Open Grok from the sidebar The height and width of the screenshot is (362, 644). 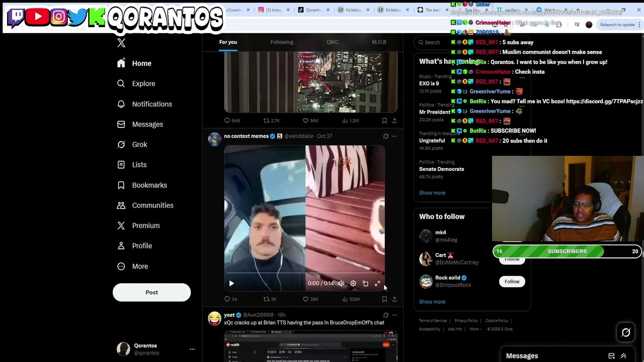132,144
